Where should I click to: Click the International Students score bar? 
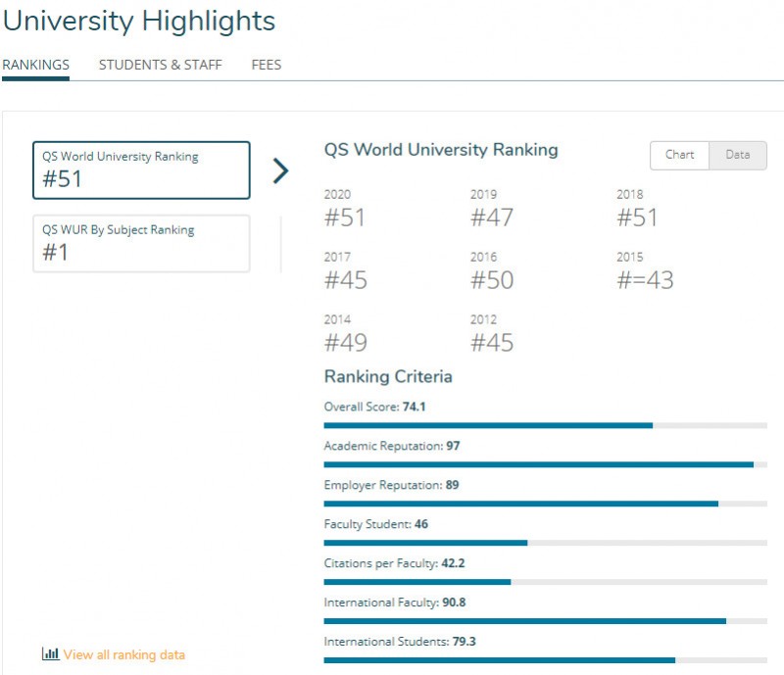coord(545,659)
